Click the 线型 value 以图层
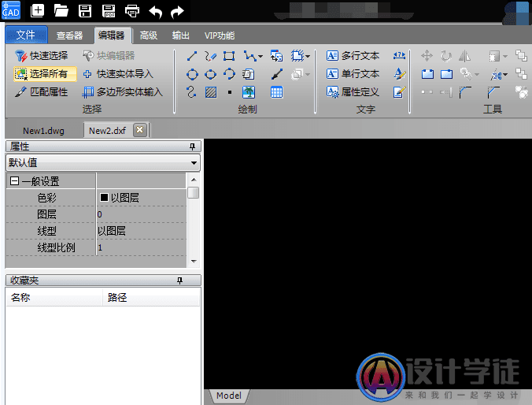The width and height of the screenshot is (532, 405). point(142,231)
